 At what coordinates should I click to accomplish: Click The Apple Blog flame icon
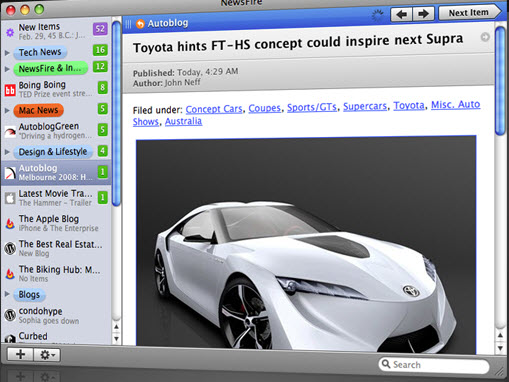(10, 223)
